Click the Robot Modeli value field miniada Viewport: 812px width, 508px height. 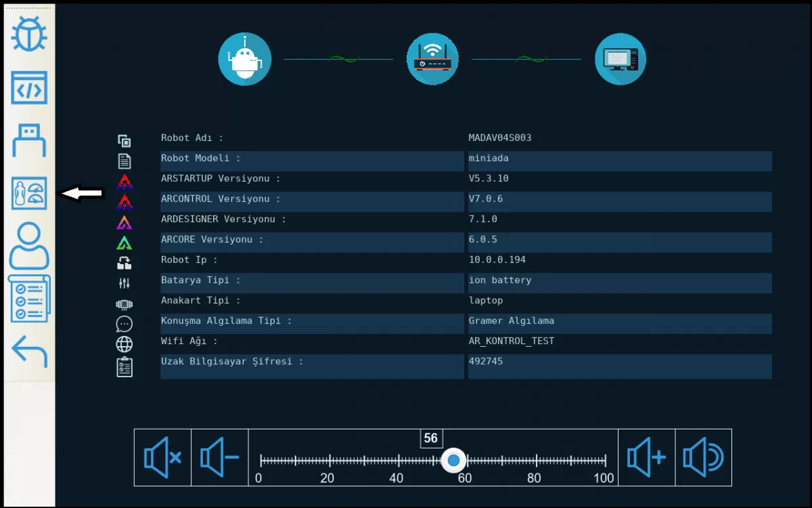coord(619,161)
